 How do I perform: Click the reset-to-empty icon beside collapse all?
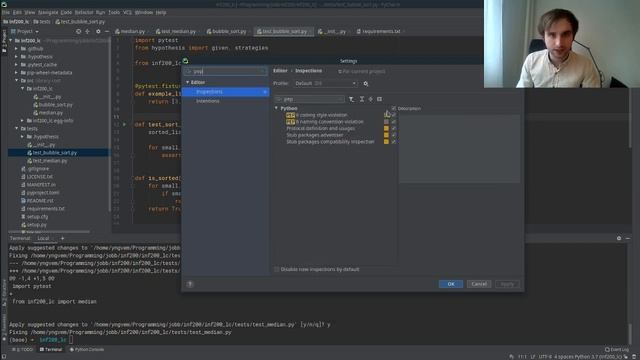[380, 99]
